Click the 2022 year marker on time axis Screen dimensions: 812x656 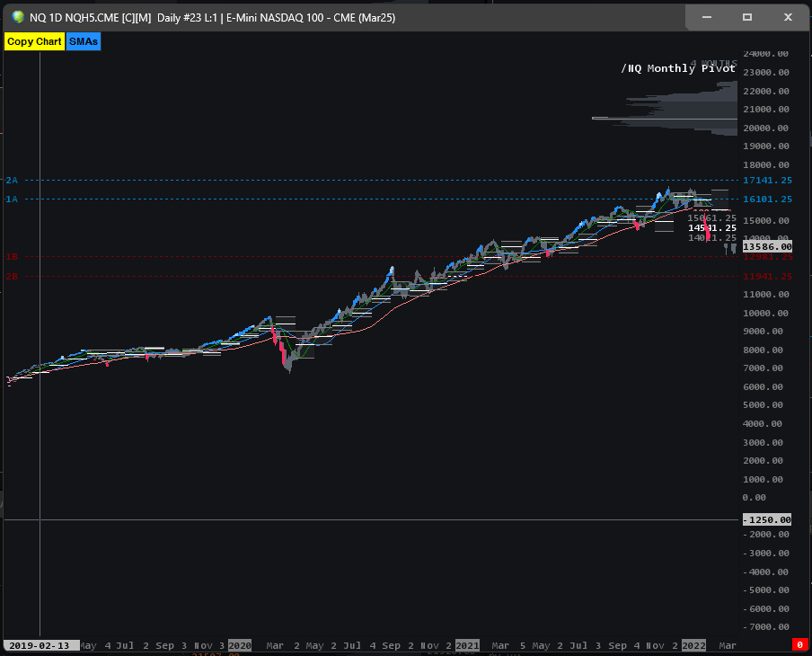[693, 645]
